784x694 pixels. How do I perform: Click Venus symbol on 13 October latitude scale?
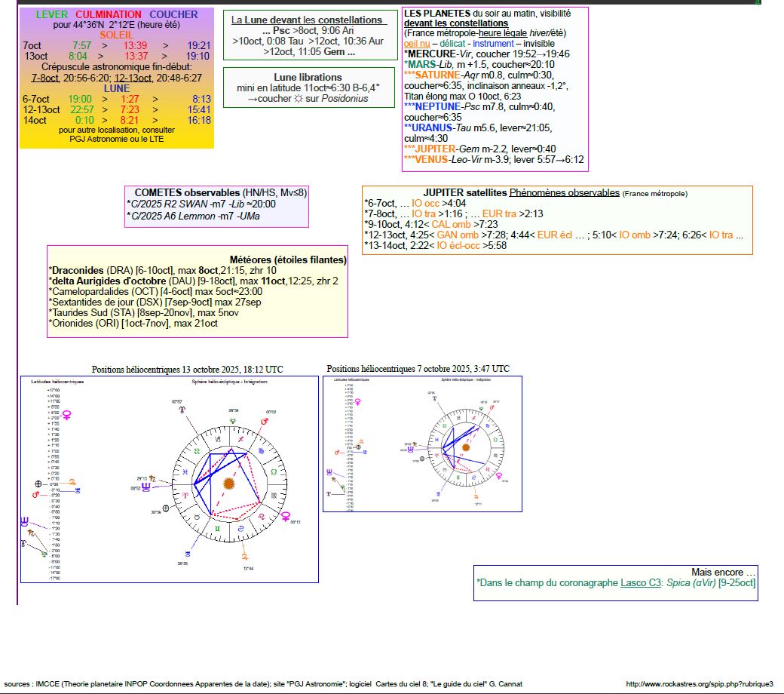(x=67, y=415)
